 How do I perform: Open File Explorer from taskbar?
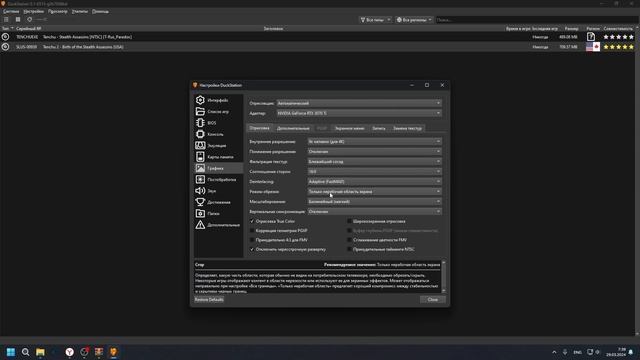(40, 352)
